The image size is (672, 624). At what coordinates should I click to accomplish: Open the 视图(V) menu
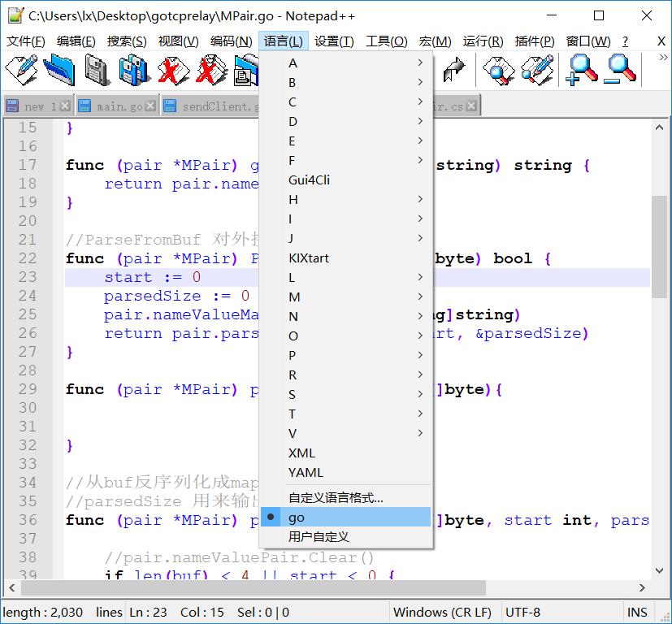click(x=178, y=41)
